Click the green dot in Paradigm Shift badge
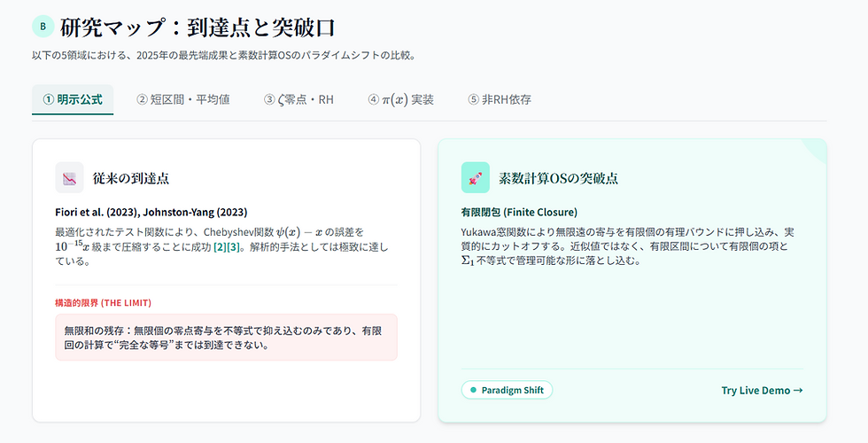868x443 pixels. [x=473, y=390]
